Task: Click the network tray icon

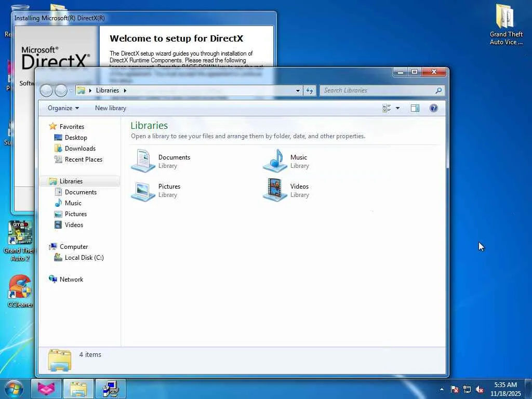Action: point(467,390)
